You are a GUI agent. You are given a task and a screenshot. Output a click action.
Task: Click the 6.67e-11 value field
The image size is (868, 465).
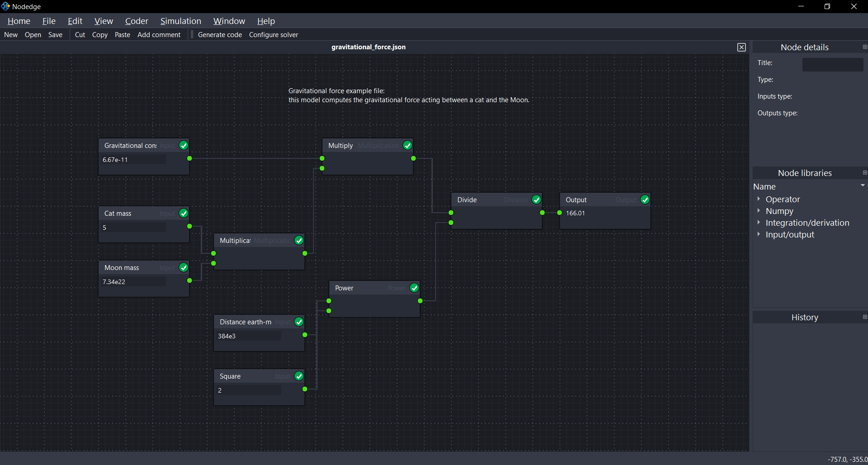pyautogui.click(x=134, y=160)
